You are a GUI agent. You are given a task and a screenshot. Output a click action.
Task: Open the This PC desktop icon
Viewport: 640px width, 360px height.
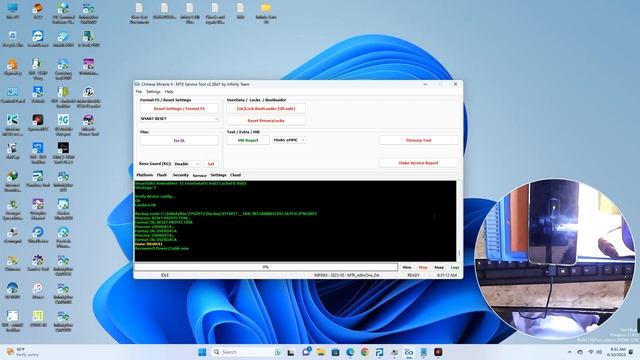pos(13,11)
